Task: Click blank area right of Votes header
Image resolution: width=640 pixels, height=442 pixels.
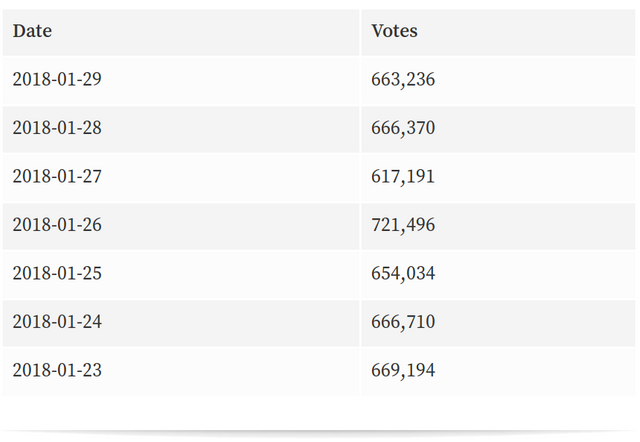Action: [x=527, y=32]
